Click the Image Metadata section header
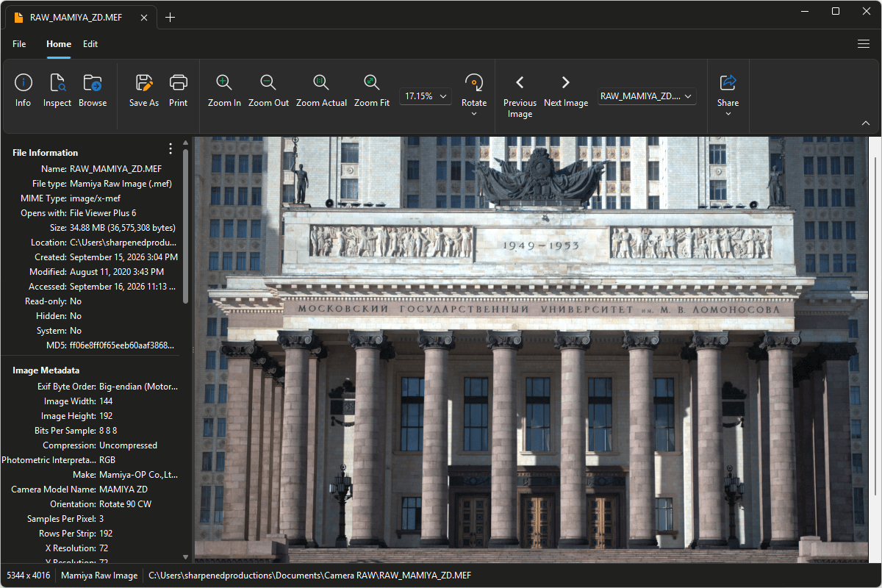The height and width of the screenshot is (588, 882). pos(46,370)
